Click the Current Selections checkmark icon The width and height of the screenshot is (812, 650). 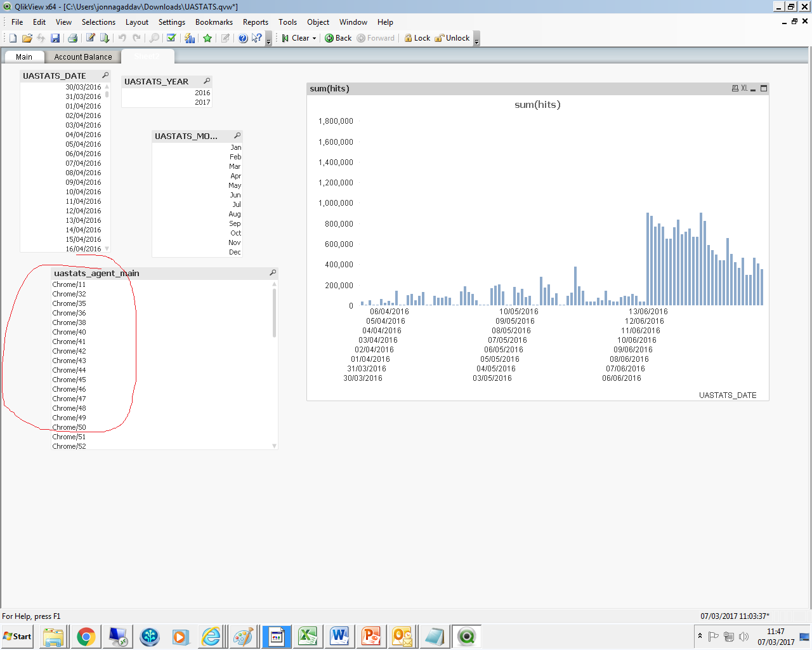(171, 38)
